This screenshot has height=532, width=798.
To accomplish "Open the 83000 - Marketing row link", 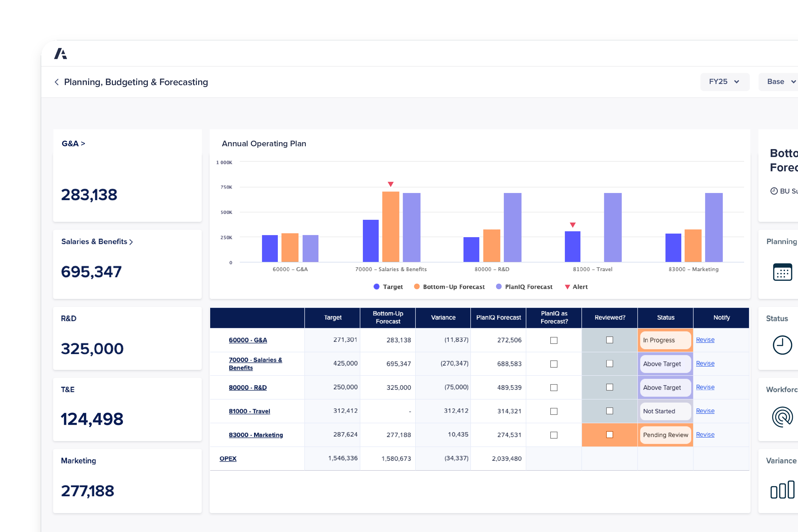I will tap(256, 435).
